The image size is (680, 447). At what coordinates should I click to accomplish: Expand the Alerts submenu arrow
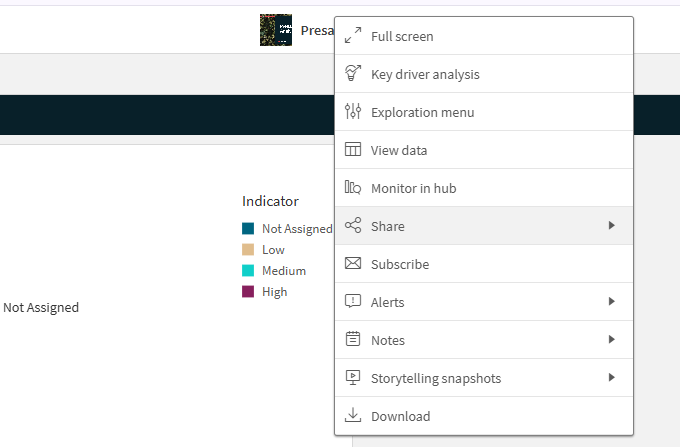coord(611,302)
